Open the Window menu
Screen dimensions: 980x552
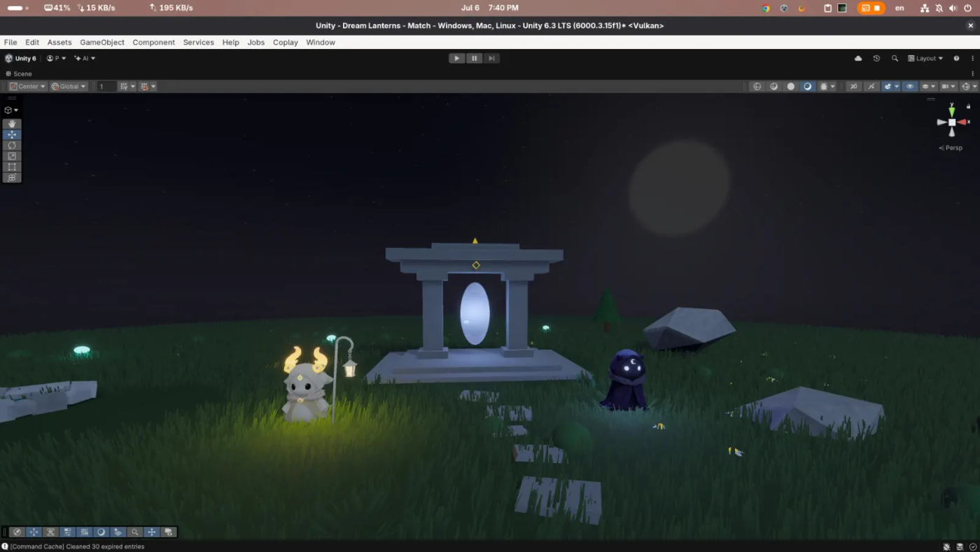321,42
